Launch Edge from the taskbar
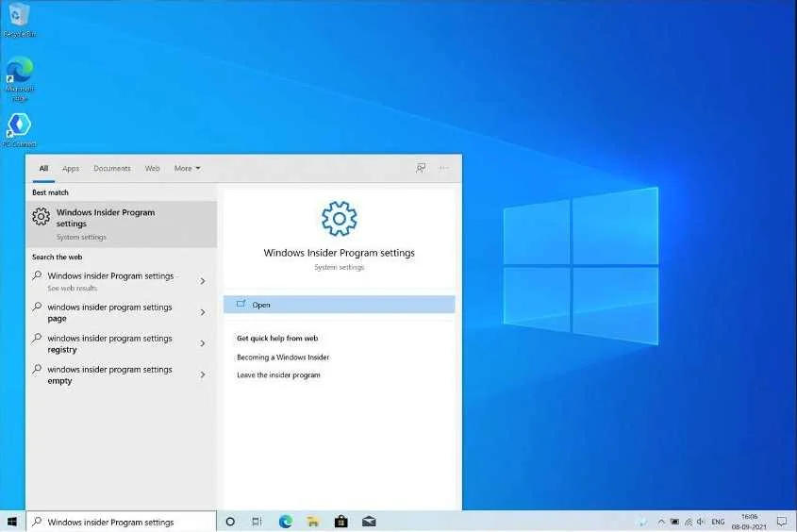The width and height of the screenshot is (797, 532). [286, 522]
